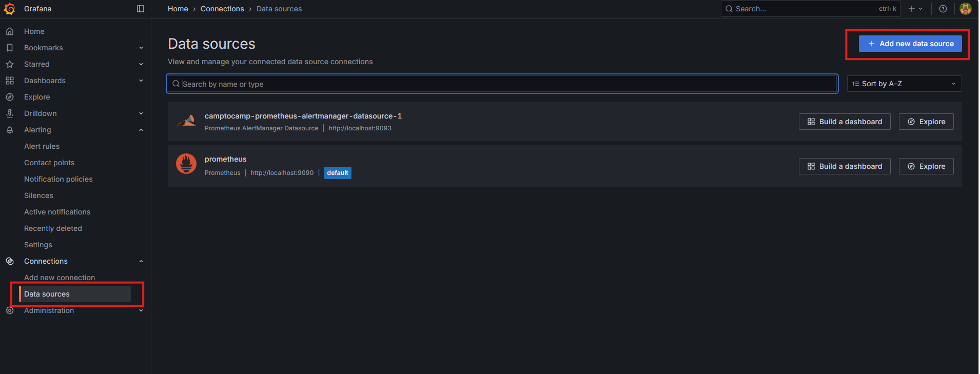
Task: Build a dashboard for prometheus datasource
Action: (x=845, y=166)
